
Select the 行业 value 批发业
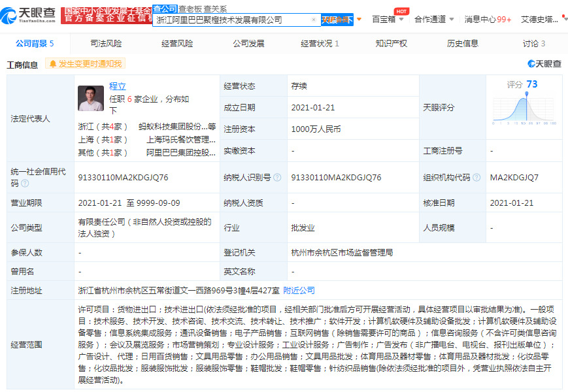[x=303, y=228]
